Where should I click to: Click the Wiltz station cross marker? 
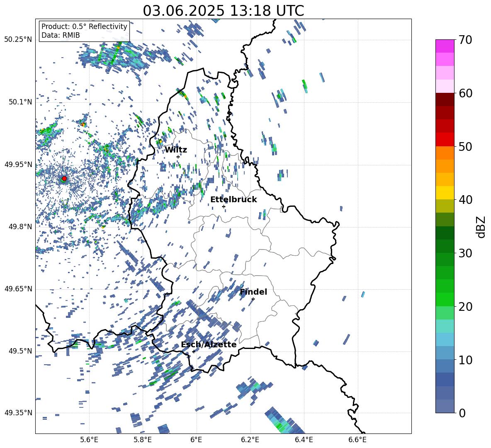[x=178, y=157]
